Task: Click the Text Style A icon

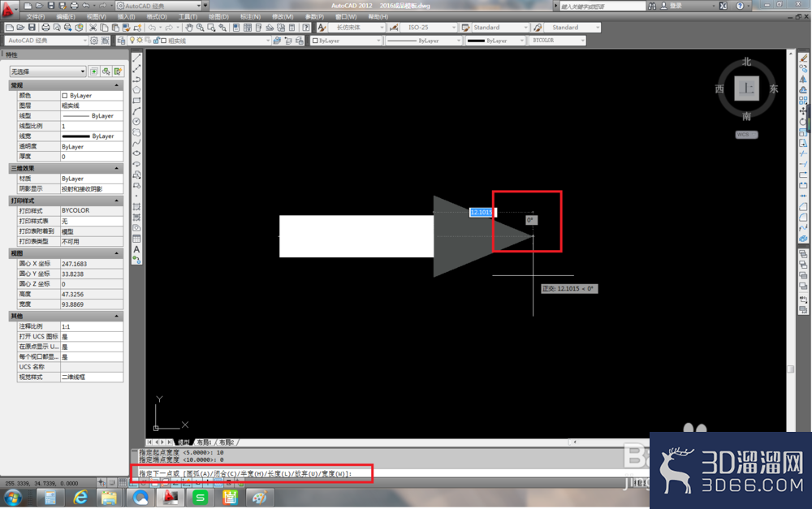Action: point(322,28)
